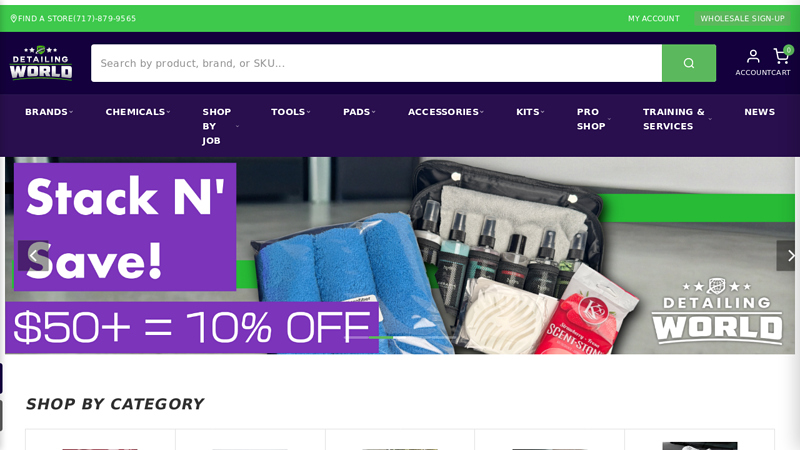This screenshot has height=450, width=800.
Task: Open the shopping cart icon
Action: (781, 56)
